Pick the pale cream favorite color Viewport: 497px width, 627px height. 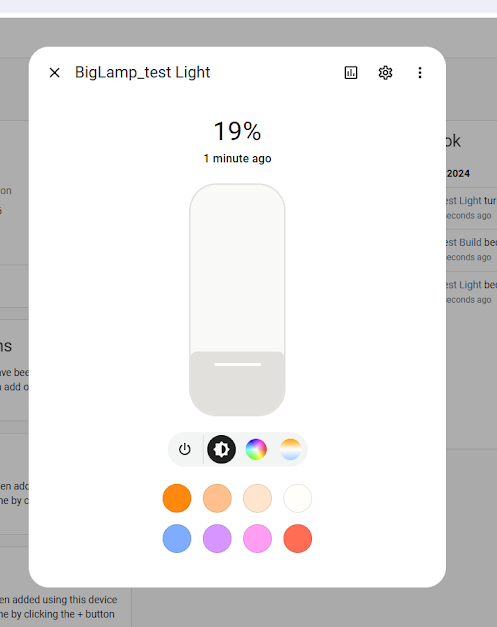[257, 498]
